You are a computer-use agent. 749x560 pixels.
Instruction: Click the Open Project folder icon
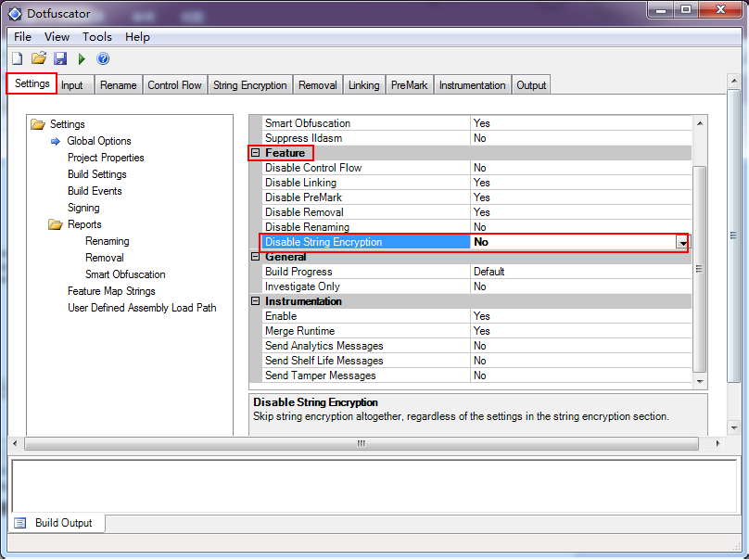[39, 58]
